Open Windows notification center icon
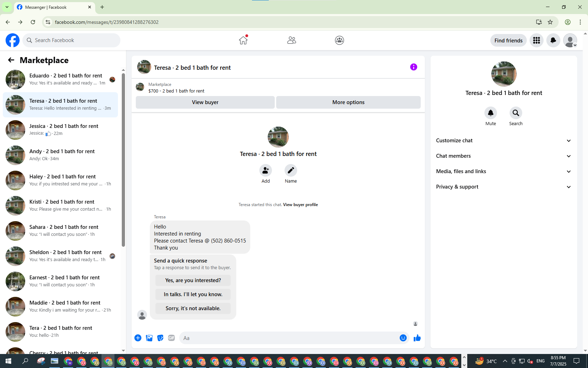 pyautogui.click(x=576, y=361)
